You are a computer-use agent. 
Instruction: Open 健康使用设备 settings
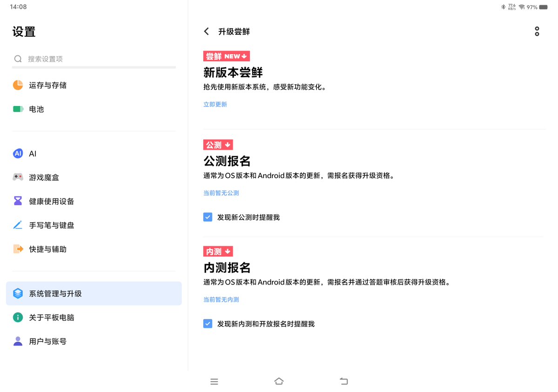coord(94,201)
